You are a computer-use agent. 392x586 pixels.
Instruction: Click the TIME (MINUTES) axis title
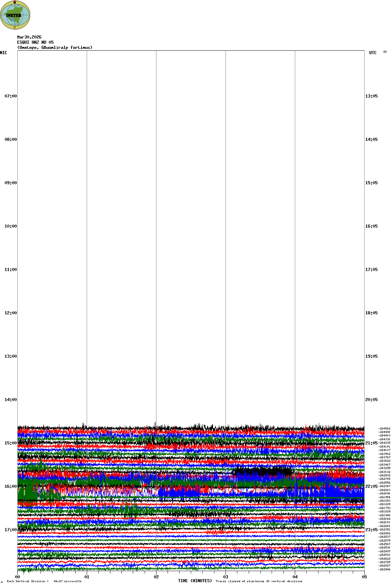coord(195,581)
